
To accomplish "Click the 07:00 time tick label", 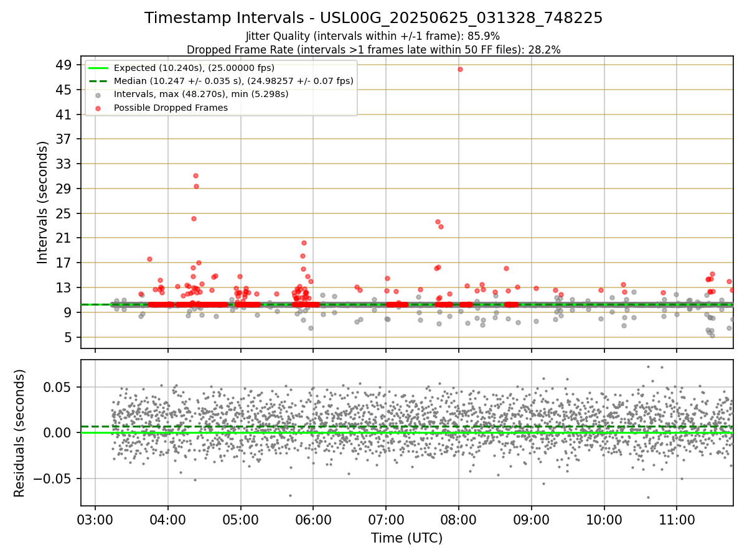I will [x=386, y=520].
